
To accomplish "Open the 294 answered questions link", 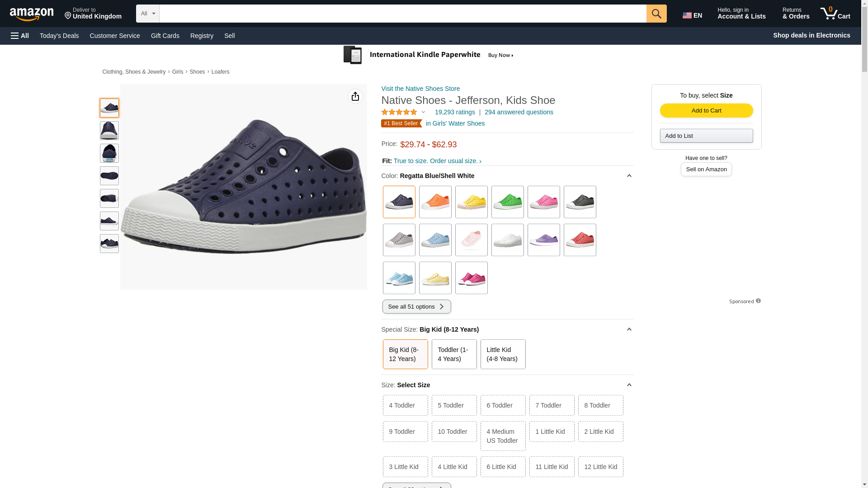I will pyautogui.click(x=519, y=112).
